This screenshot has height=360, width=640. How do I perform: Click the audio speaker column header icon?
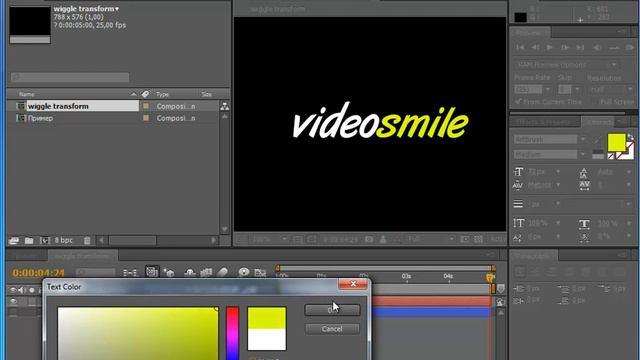(22, 290)
